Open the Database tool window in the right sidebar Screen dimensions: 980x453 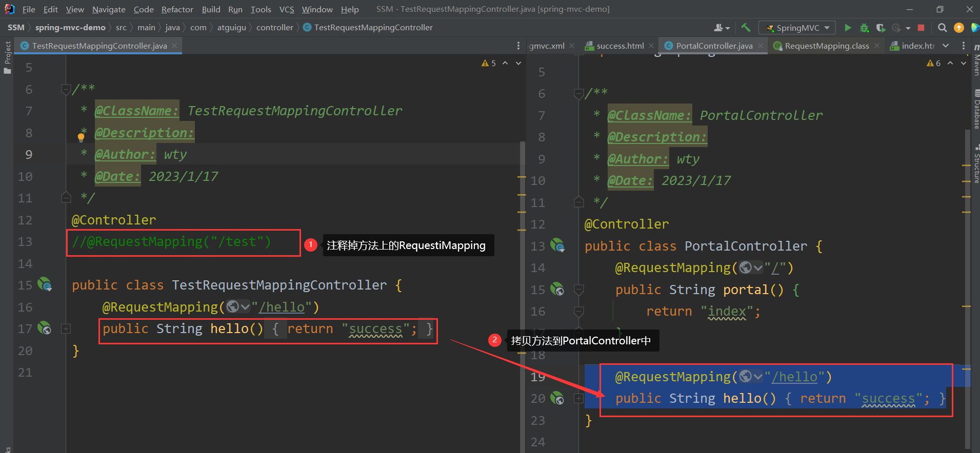point(976,109)
